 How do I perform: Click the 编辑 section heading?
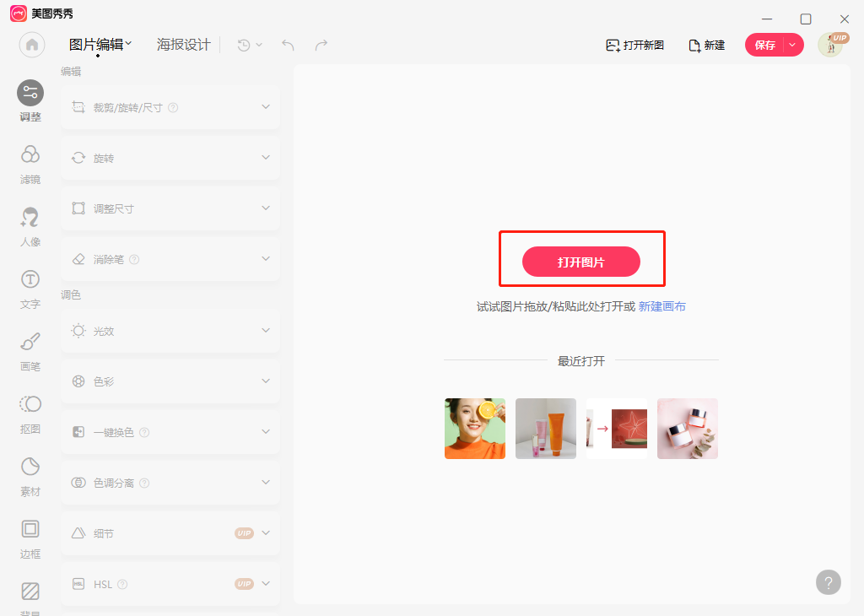71,71
